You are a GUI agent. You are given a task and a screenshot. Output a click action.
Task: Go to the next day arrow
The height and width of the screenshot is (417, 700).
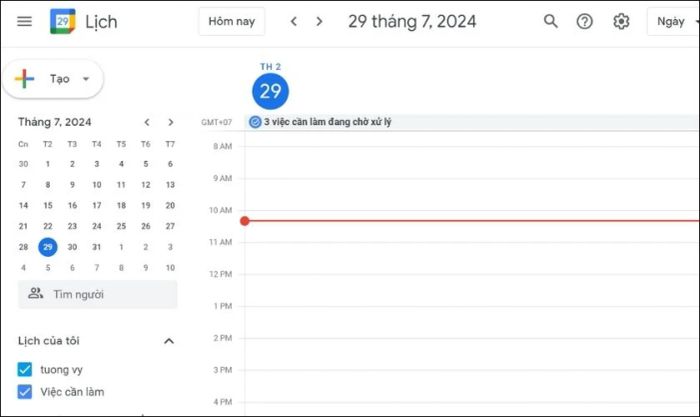click(x=319, y=21)
